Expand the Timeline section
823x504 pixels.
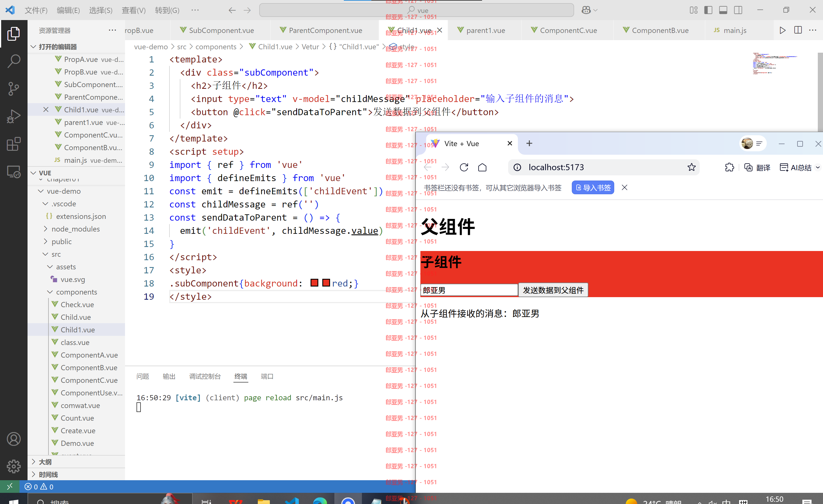[76, 474]
